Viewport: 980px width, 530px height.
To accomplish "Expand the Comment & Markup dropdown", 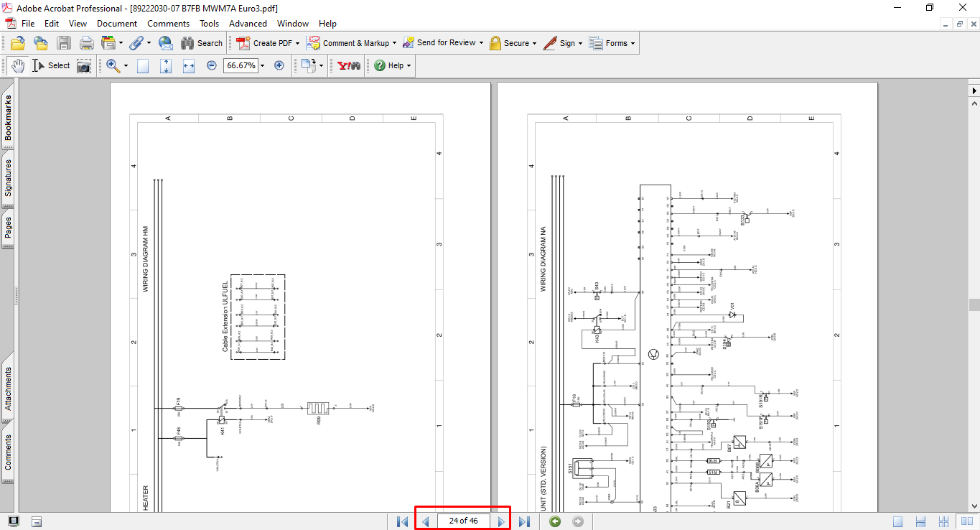I will click(x=394, y=43).
